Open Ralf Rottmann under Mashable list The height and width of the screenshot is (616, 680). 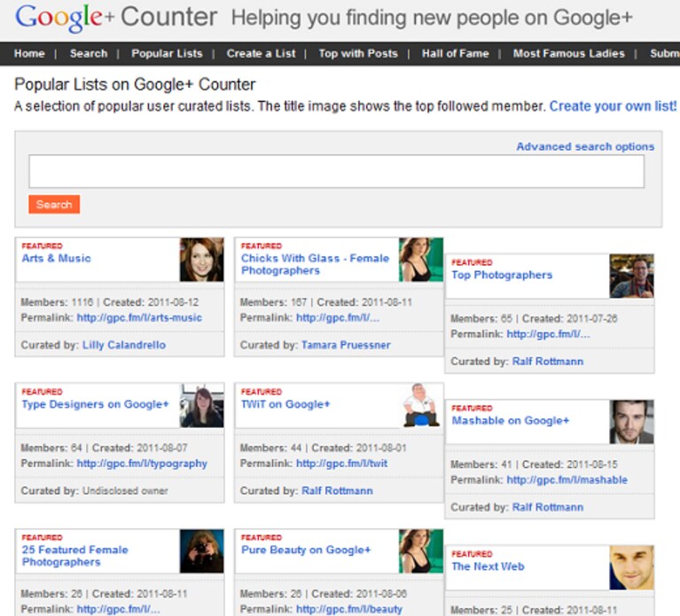point(548,507)
